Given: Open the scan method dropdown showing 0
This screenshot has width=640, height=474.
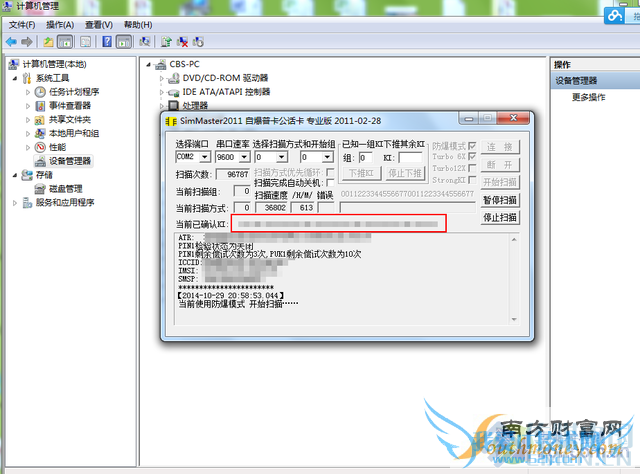Looking at the screenshot, I should [282, 157].
